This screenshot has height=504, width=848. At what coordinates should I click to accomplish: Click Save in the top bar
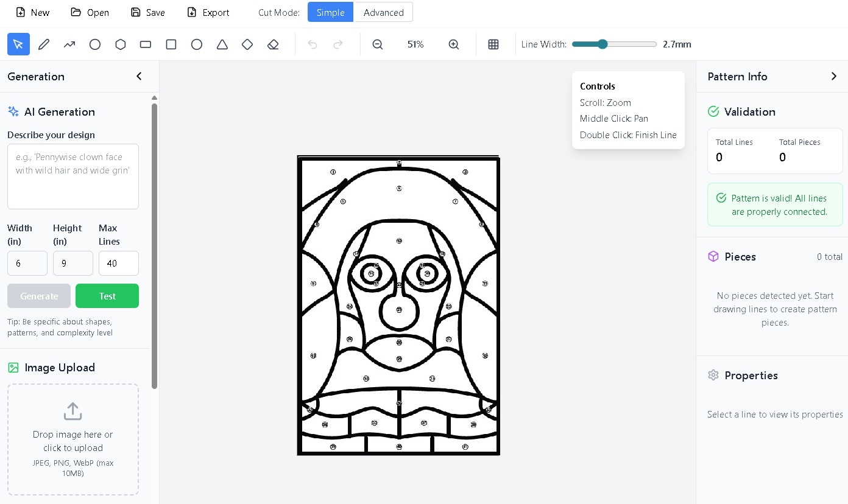point(148,12)
